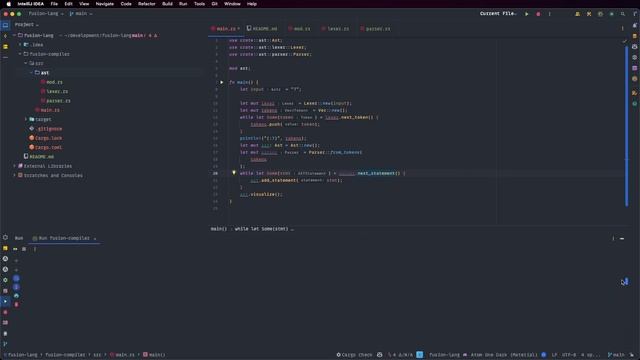Open the Help menu

click(252, 4)
